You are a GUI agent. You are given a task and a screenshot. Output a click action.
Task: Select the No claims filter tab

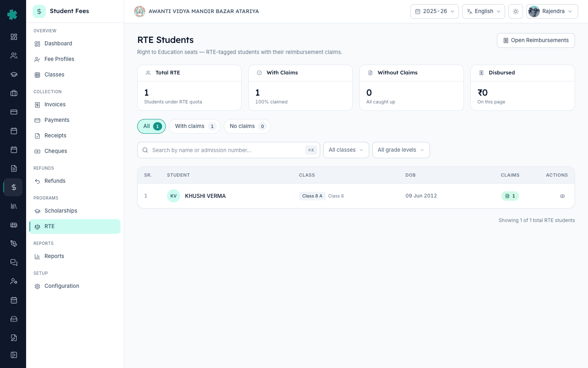pos(247,126)
